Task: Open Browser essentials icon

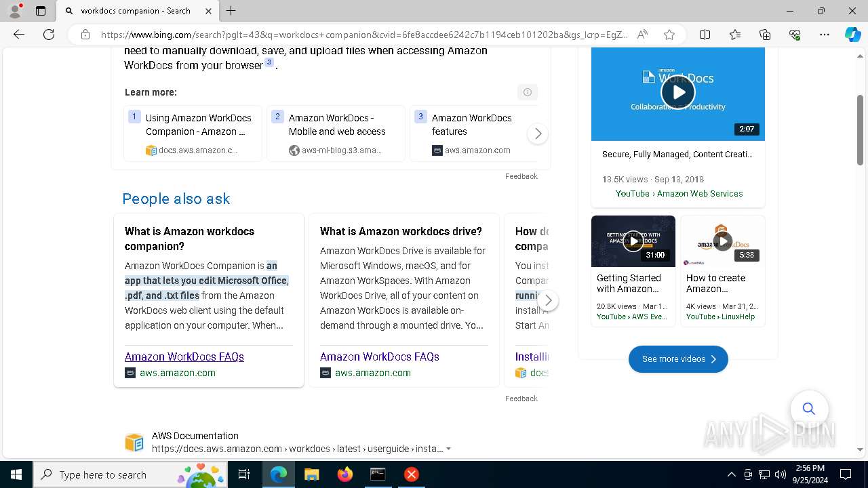Action: (x=795, y=35)
